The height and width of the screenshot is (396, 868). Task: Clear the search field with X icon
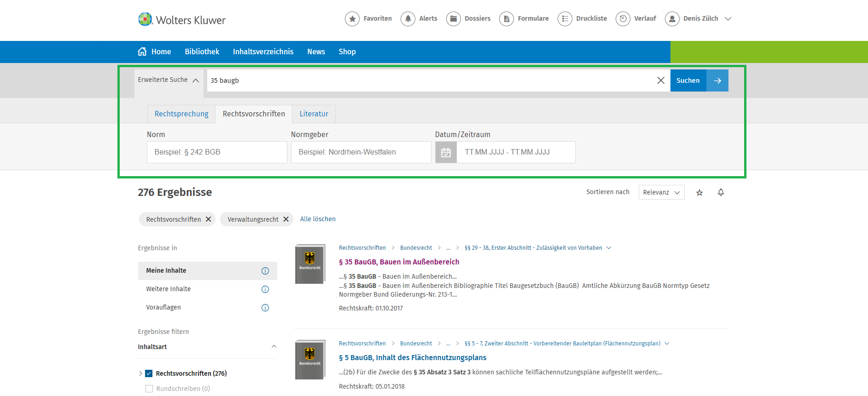(x=661, y=80)
